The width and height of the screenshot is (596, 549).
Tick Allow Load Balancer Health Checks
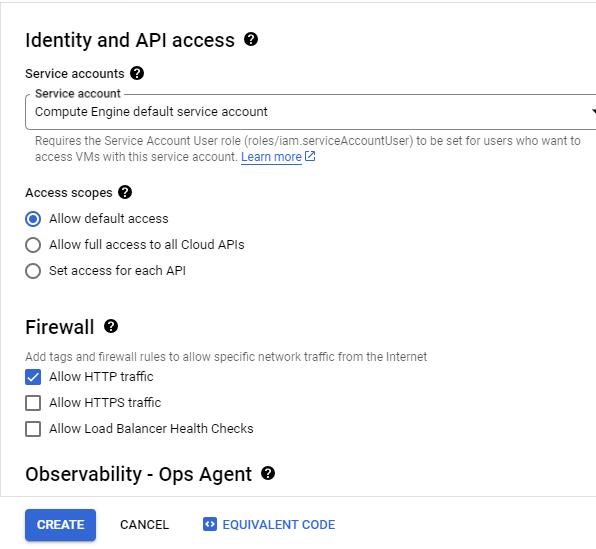pos(33,429)
